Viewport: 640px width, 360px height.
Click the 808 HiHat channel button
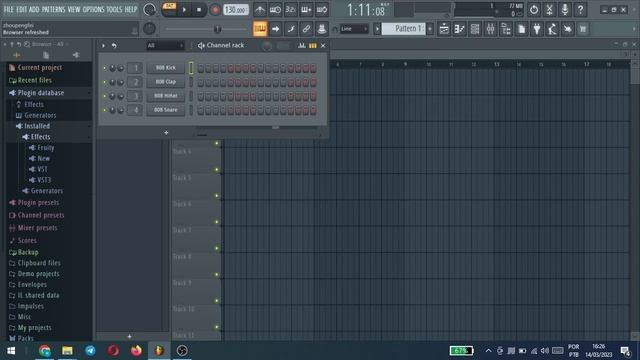point(166,96)
